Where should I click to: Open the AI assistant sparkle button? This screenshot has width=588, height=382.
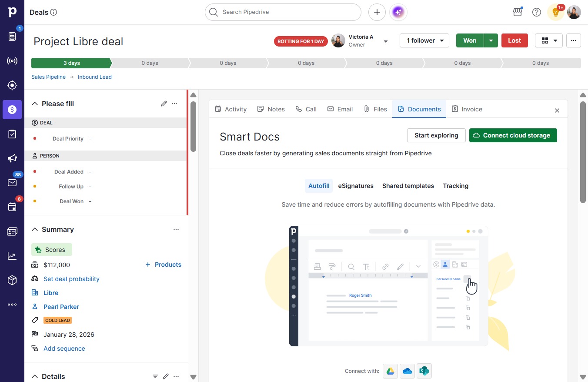398,12
